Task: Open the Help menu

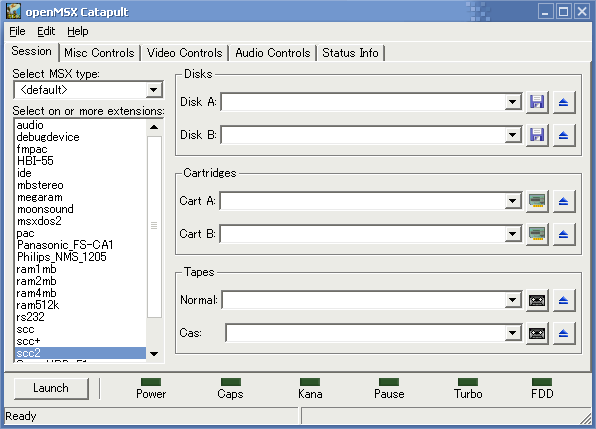Action: tap(78, 31)
